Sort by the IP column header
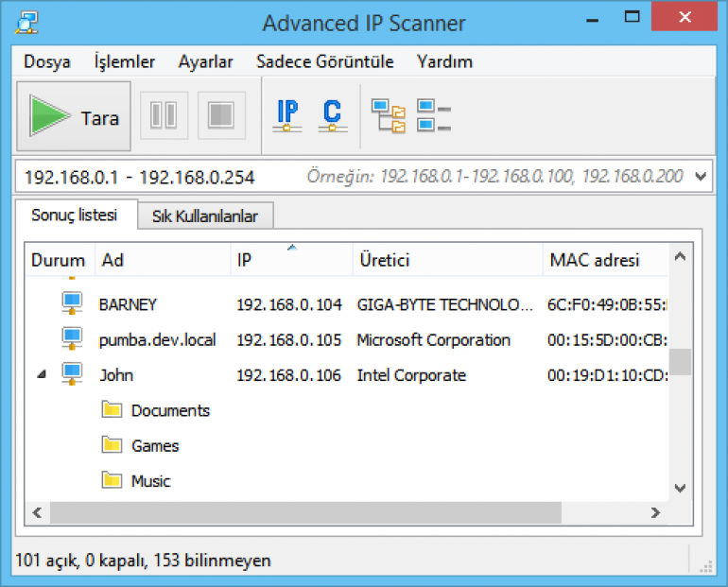Screen dimensions: 728x587 pos(291,260)
